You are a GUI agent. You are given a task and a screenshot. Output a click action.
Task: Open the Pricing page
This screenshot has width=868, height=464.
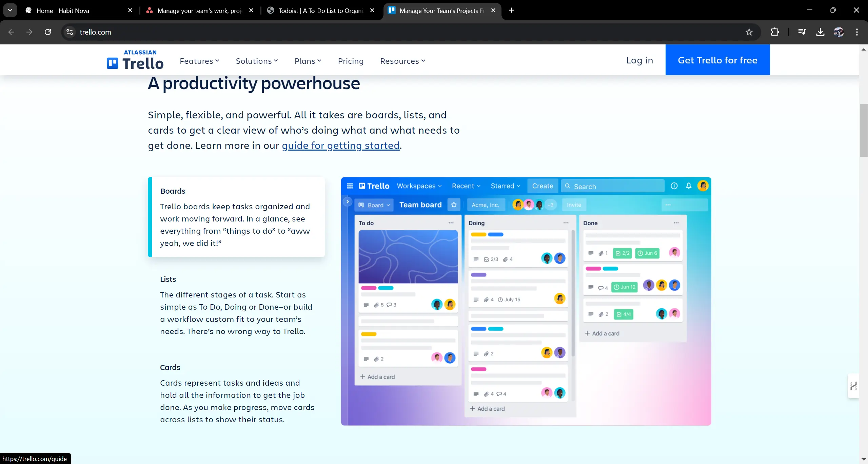(351, 61)
